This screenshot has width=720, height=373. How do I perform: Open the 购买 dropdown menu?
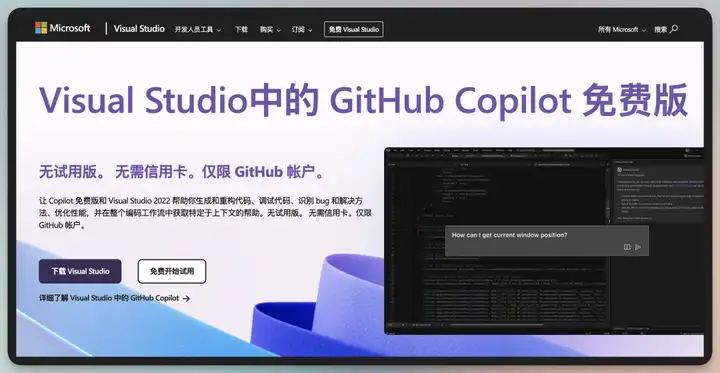click(x=270, y=29)
